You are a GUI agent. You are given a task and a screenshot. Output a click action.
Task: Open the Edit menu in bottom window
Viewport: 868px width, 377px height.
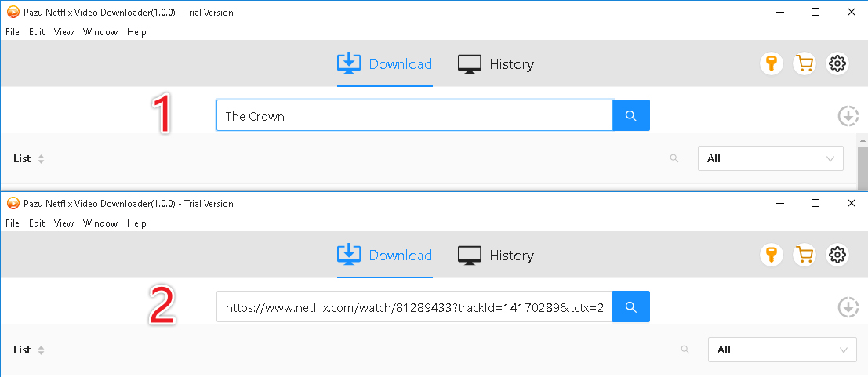tap(37, 223)
